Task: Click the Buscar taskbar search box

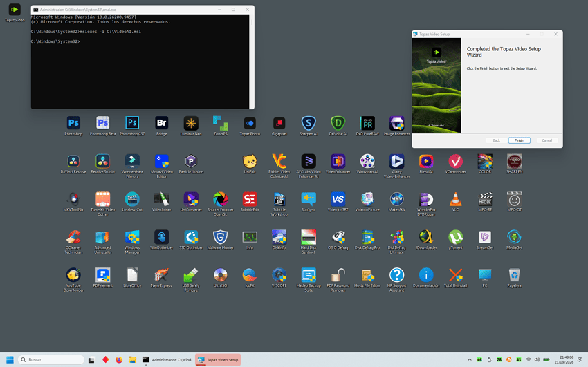Action: pyautogui.click(x=51, y=359)
